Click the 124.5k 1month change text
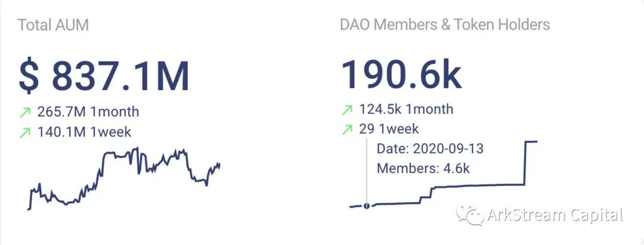644x245 pixels. point(406,109)
